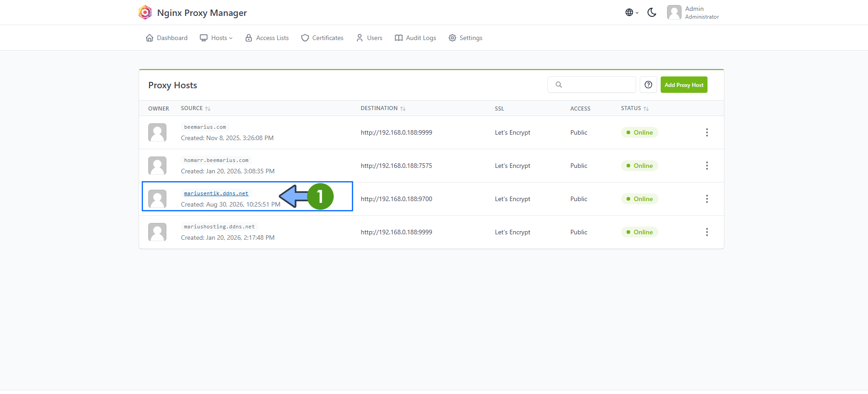Click destination http://192.168.0.188:9700
The image size is (868, 394).
pyautogui.click(x=396, y=199)
